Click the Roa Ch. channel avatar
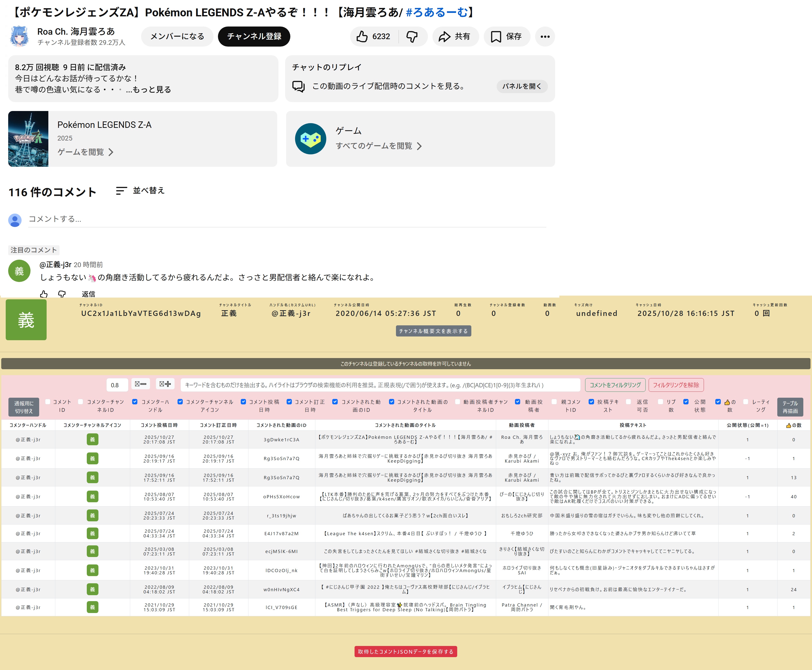 point(19,36)
